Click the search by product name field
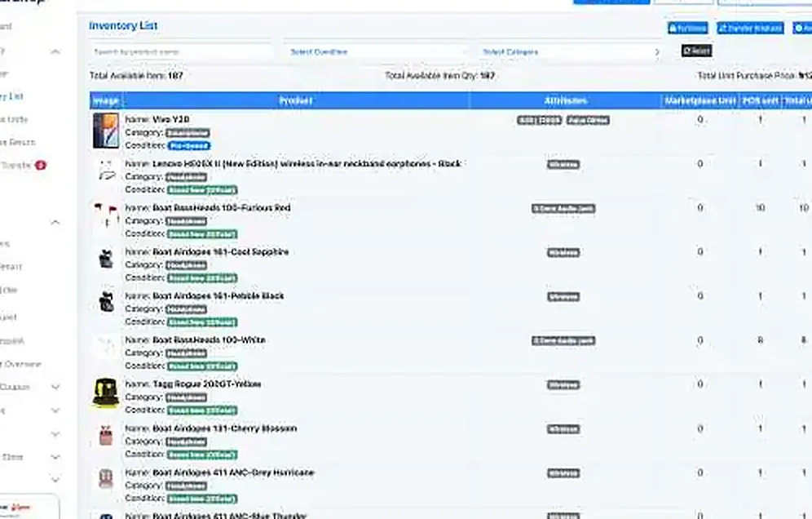Image resolution: width=812 pixels, height=519 pixels. coord(181,52)
